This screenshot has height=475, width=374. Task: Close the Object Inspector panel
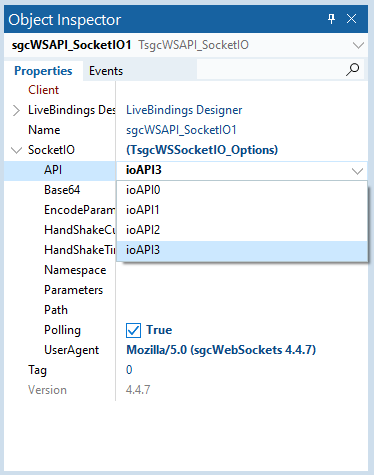pyautogui.click(x=351, y=19)
